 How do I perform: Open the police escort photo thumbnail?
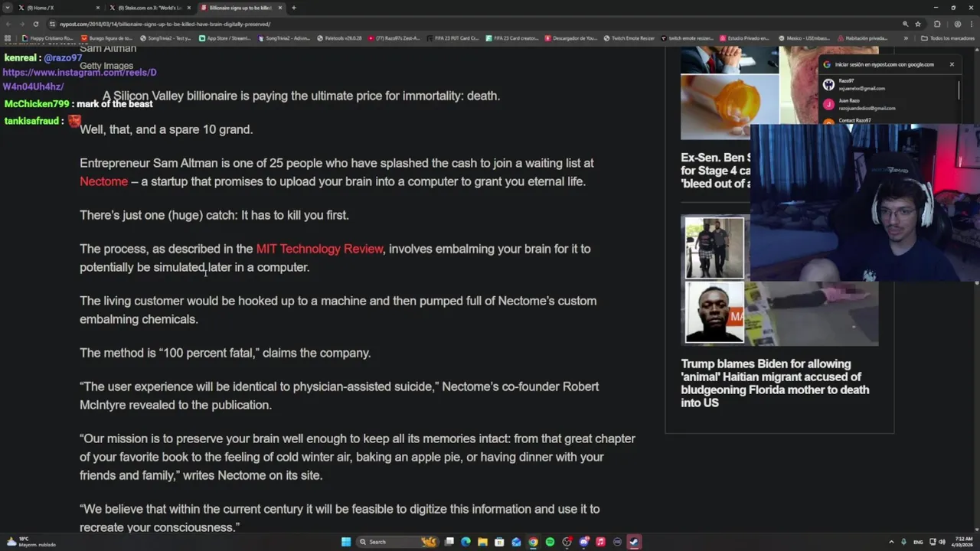click(x=714, y=248)
